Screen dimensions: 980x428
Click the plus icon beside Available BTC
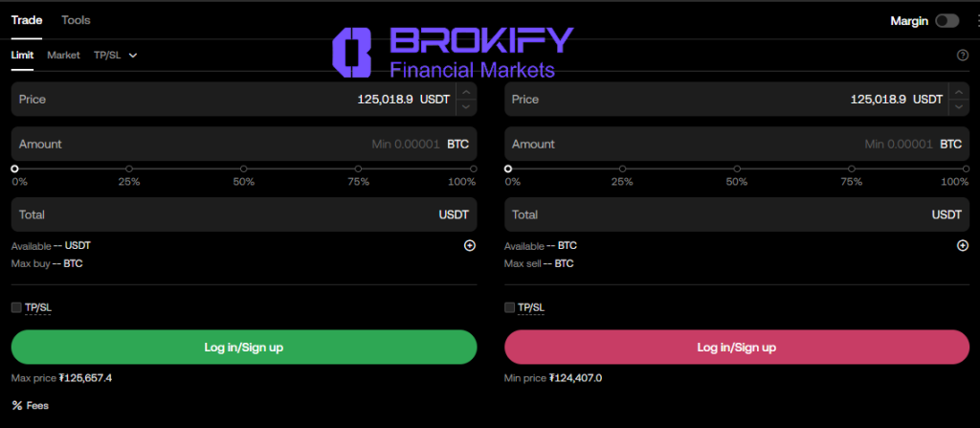963,245
